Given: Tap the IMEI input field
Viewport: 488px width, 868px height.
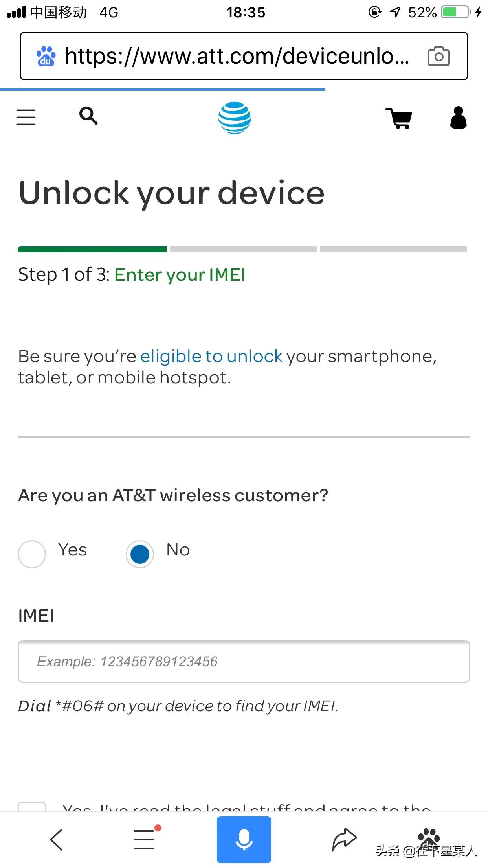Looking at the screenshot, I should click(244, 662).
